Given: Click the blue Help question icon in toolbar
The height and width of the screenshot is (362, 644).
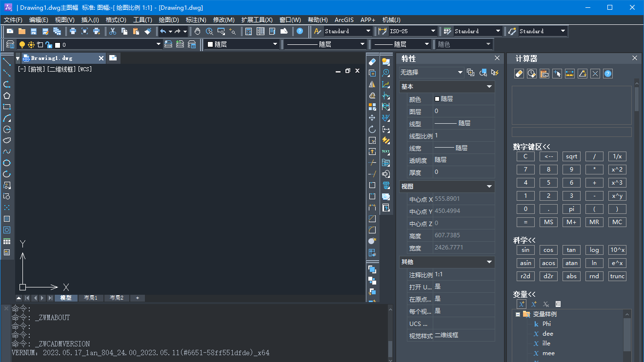Looking at the screenshot, I should click(300, 31).
